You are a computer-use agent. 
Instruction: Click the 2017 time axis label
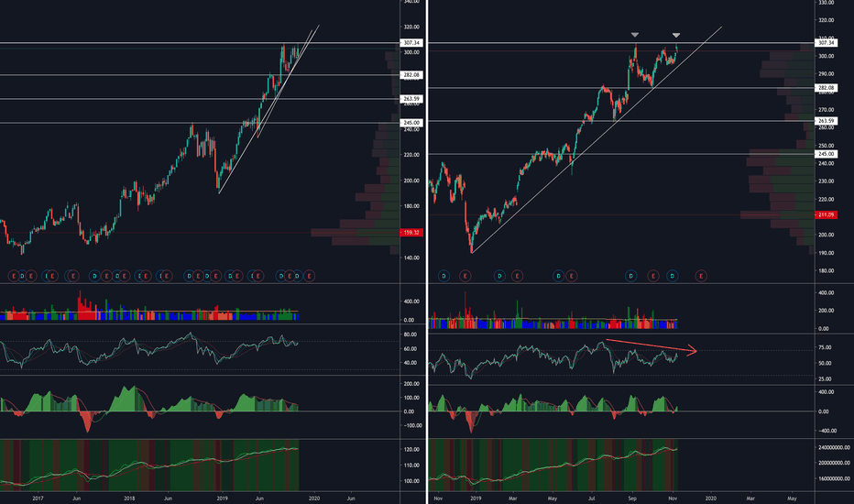pos(38,498)
